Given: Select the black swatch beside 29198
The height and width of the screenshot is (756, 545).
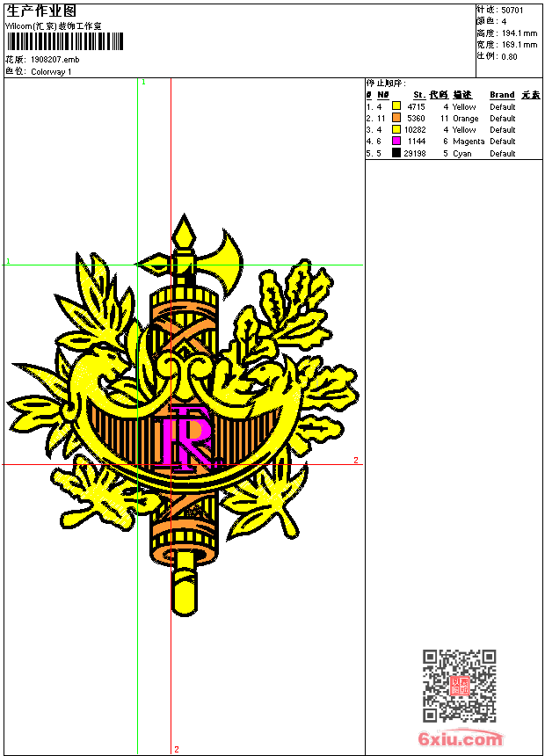Looking at the screenshot, I should click(396, 153).
